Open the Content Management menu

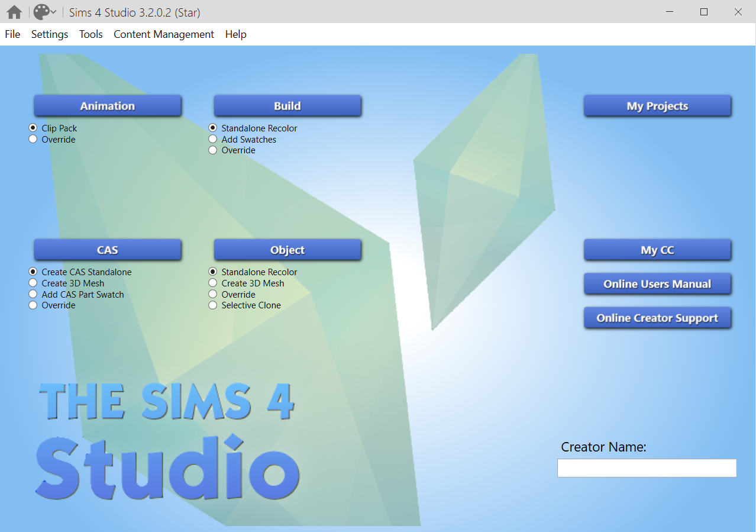[x=163, y=34]
